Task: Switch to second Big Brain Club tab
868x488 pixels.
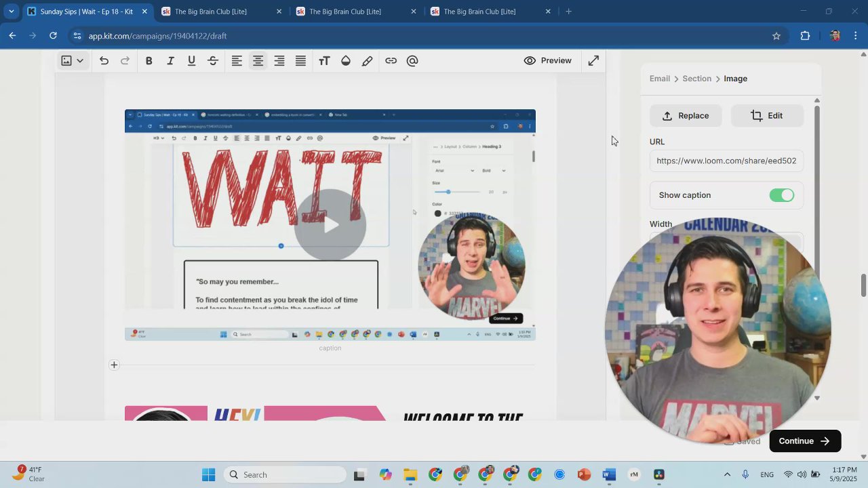Action: (344, 12)
